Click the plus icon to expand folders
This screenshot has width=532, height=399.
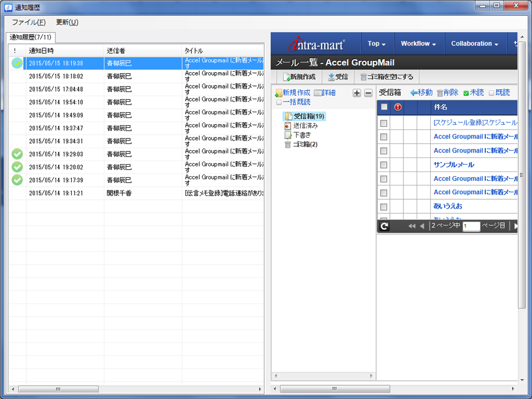pyautogui.click(x=357, y=93)
